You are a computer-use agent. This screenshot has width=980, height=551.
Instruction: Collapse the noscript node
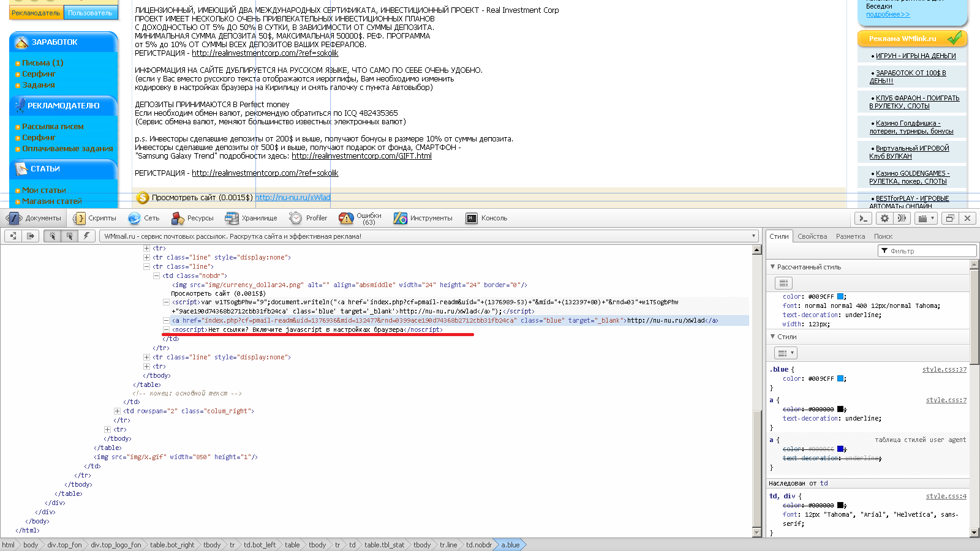coord(166,330)
